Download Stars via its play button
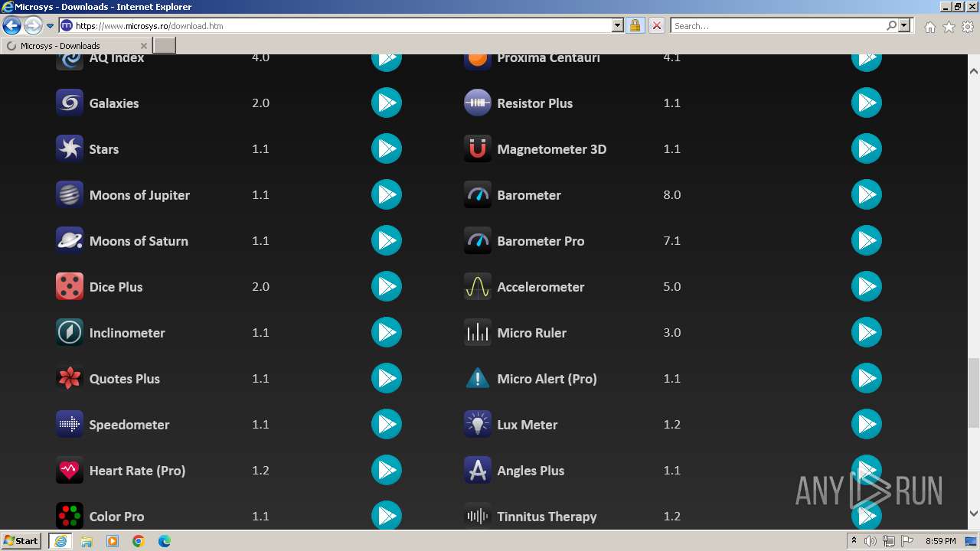The image size is (980, 551). (x=387, y=148)
